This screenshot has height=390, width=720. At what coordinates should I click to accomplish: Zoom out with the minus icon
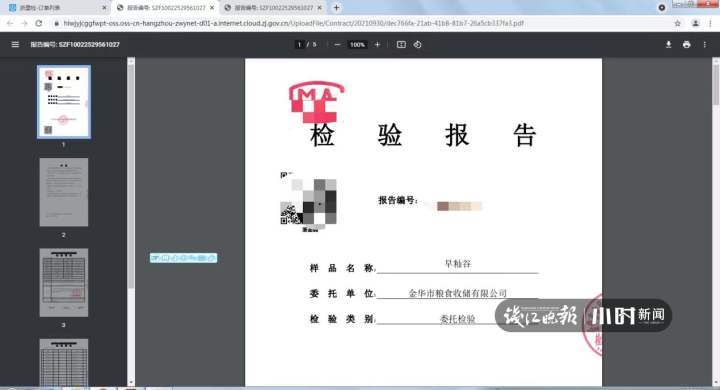point(338,45)
